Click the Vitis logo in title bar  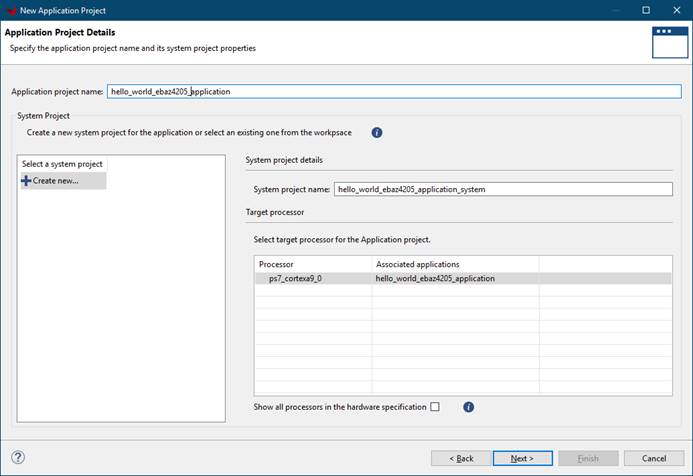point(10,9)
